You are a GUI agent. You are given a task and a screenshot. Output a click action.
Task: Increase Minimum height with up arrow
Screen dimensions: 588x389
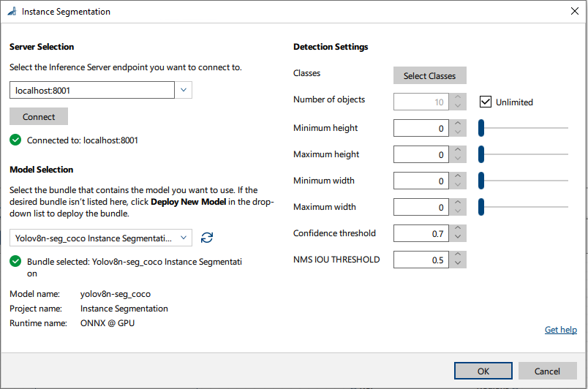pyautogui.click(x=458, y=124)
